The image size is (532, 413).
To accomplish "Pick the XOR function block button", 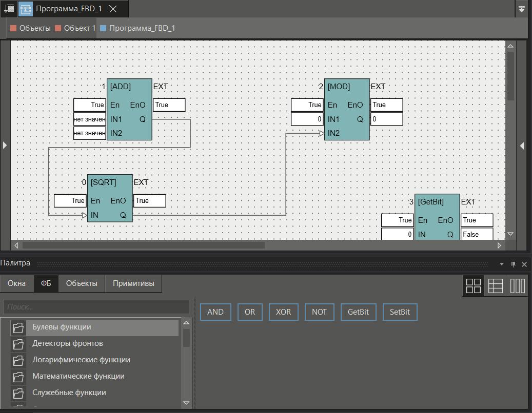I will tap(284, 312).
